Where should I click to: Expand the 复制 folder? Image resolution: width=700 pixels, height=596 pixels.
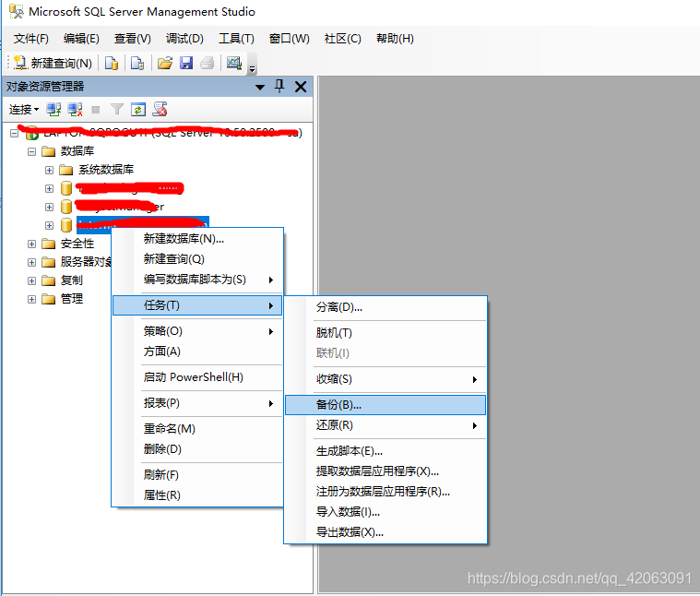point(31,280)
